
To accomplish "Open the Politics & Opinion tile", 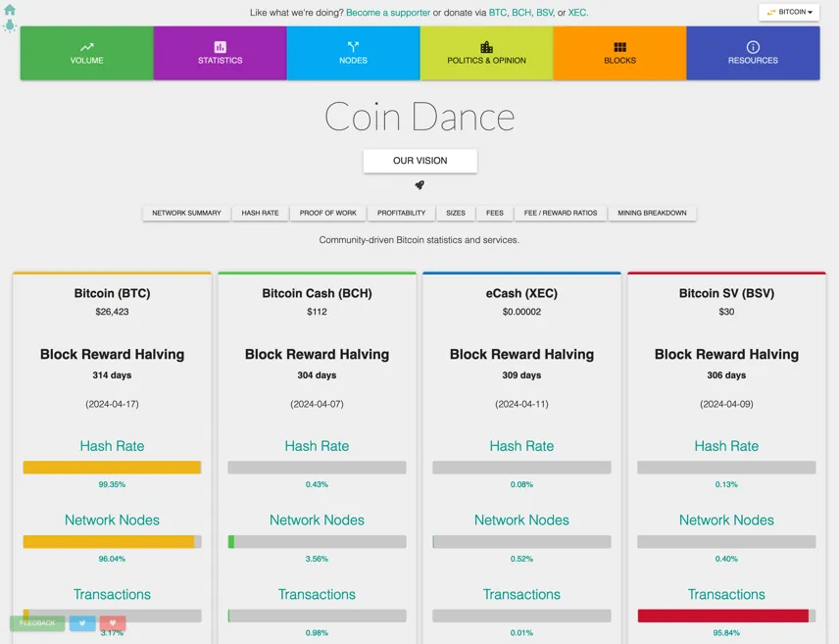I will pos(486,54).
